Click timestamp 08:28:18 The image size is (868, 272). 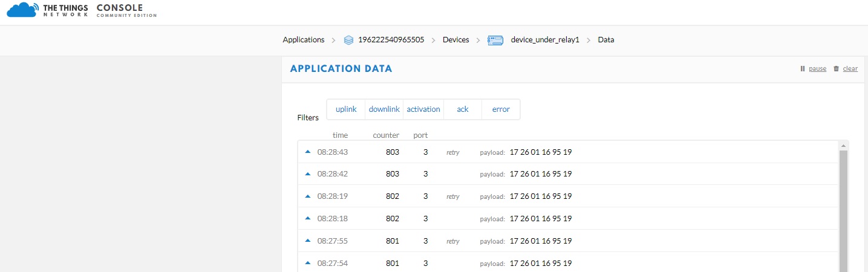(x=333, y=219)
